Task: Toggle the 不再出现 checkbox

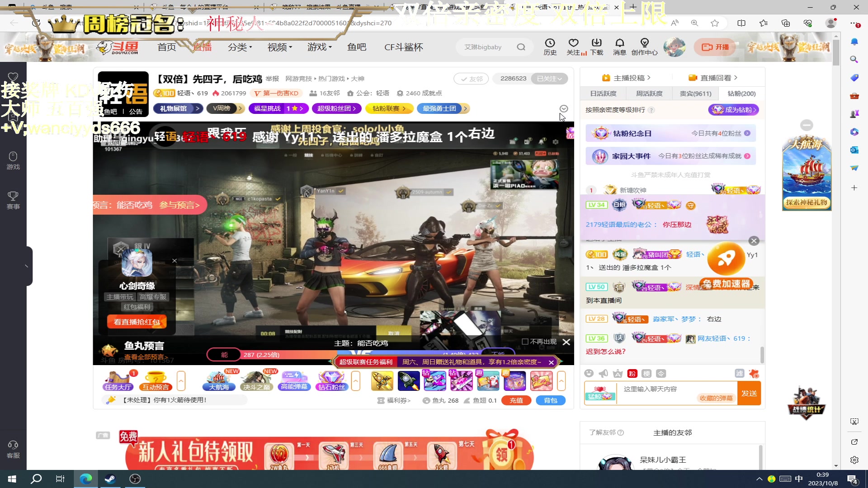Action: [x=525, y=342]
